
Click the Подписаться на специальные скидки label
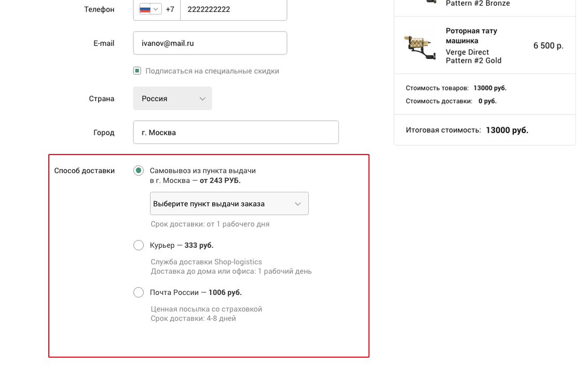coord(212,71)
